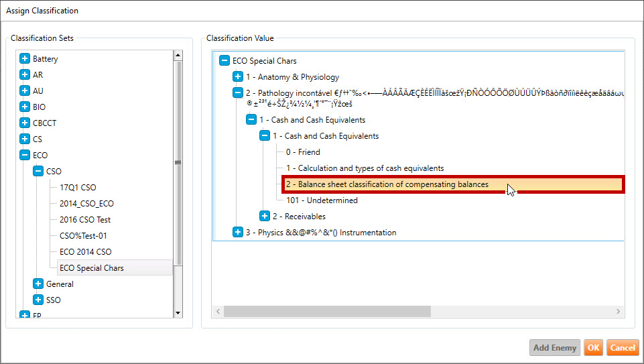Click the OK button
The width and height of the screenshot is (644, 364).
[592, 348]
